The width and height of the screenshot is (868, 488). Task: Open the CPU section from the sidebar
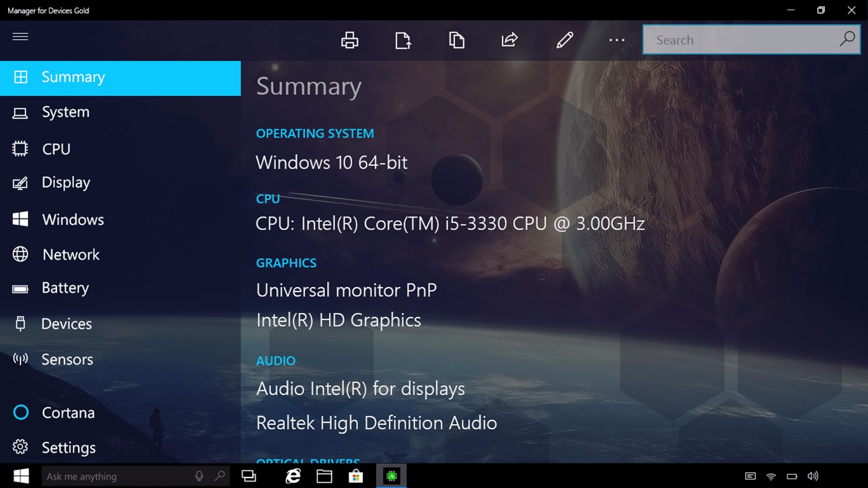point(56,148)
